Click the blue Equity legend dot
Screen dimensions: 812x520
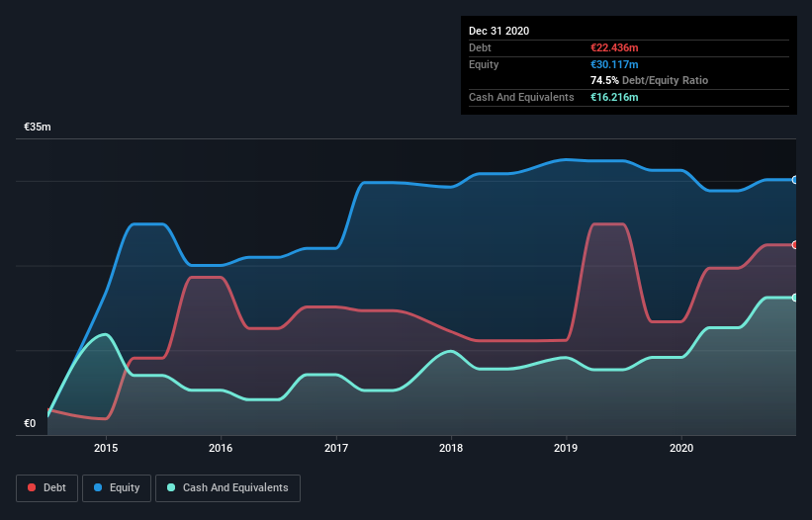click(x=98, y=487)
